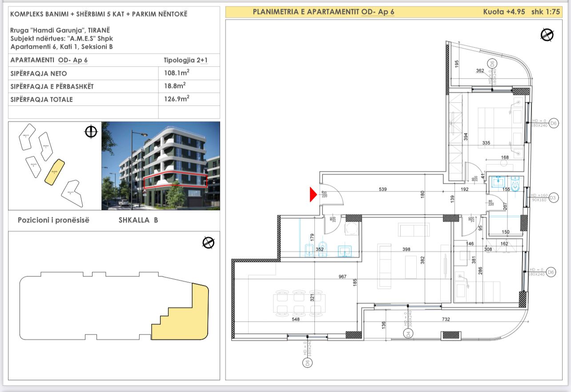Click the title 'PLANIMETRIA E APARTAMENTIT OD- Ap 6'
Screen dimensions: 571x392
click(x=323, y=12)
